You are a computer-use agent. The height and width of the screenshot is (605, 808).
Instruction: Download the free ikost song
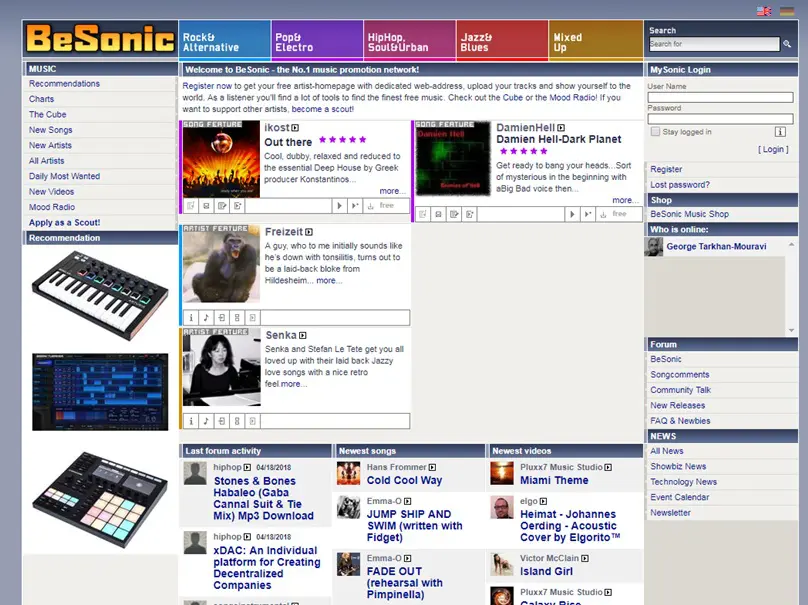coord(370,206)
